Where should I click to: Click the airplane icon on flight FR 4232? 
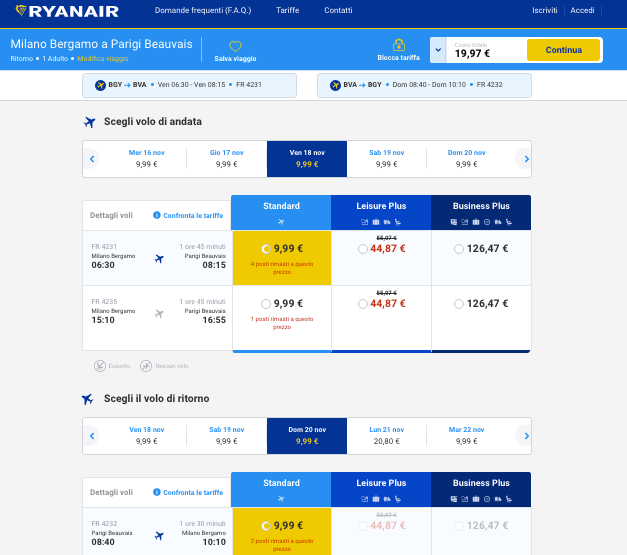pos(158,536)
